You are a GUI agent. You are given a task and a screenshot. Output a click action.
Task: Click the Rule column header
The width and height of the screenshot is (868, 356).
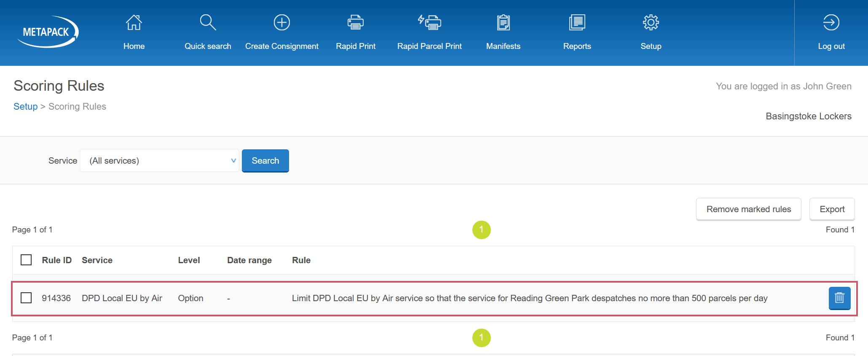[x=301, y=260]
